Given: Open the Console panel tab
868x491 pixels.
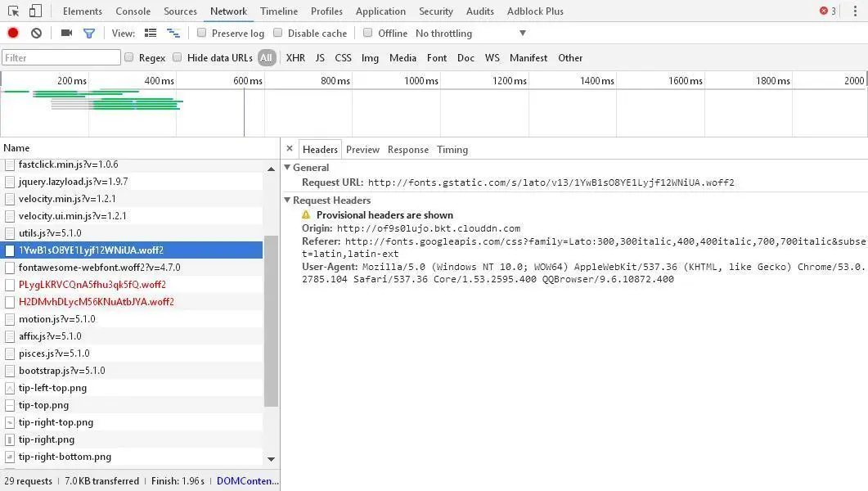Looking at the screenshot, I should point(133,11).
